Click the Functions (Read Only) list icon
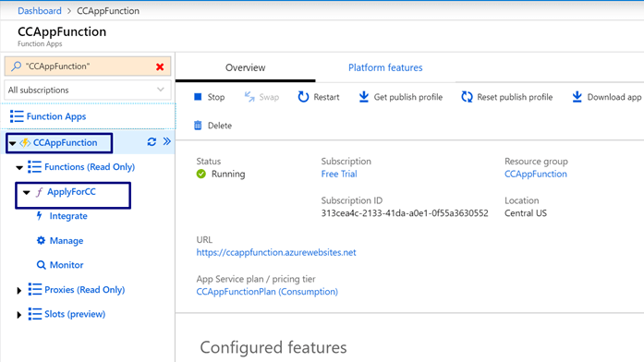This screenshot has height=362, width=644. coord(34,167)
